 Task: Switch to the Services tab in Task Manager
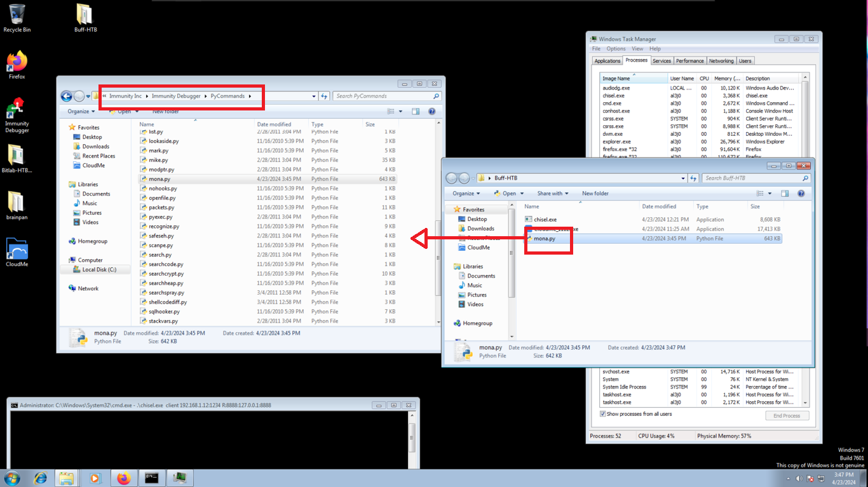pos(661,61)
